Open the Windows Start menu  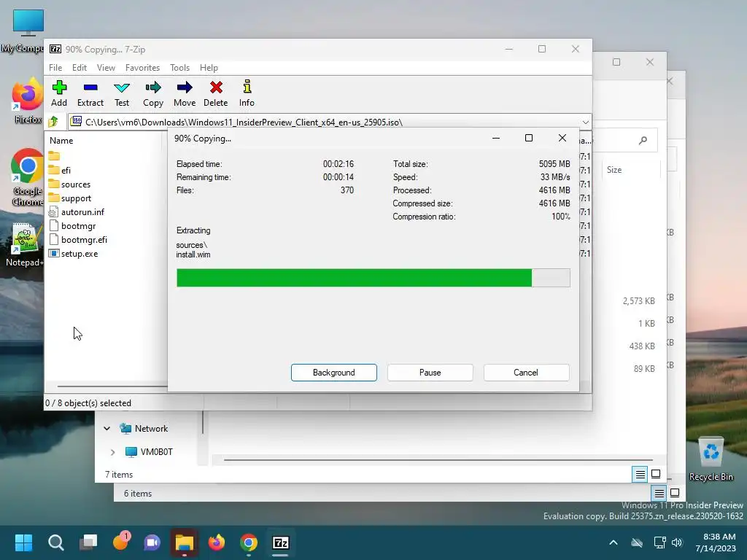[23, 542]
